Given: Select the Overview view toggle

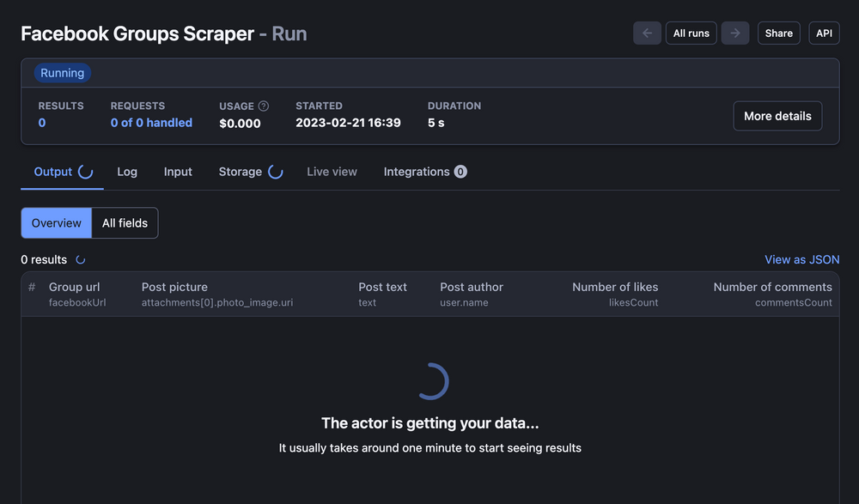Looking at the screenshot, I should click(57, 223).
